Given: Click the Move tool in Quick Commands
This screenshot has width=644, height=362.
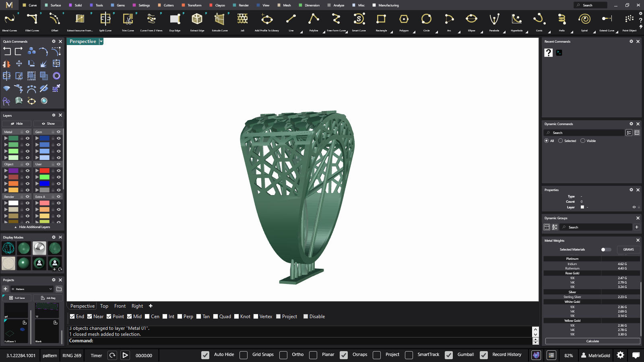Looking at the screenshot, I should 19,64.
